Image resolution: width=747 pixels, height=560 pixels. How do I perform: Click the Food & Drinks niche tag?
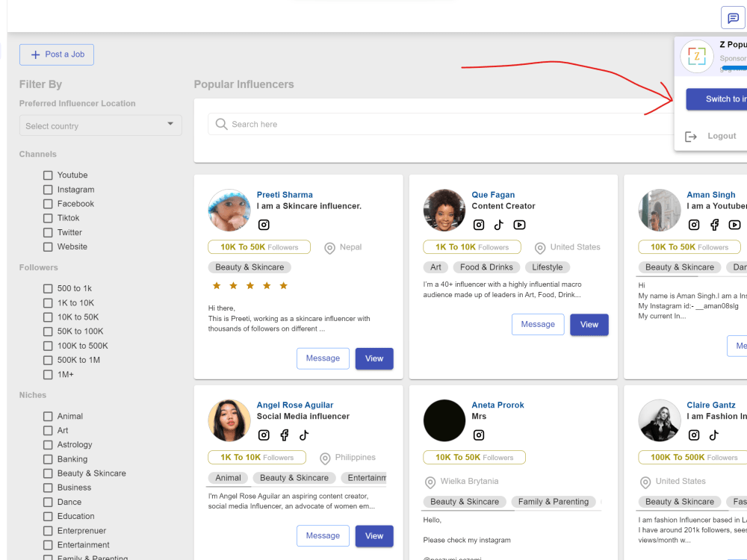pyautogui.click(x=486, y=267)
